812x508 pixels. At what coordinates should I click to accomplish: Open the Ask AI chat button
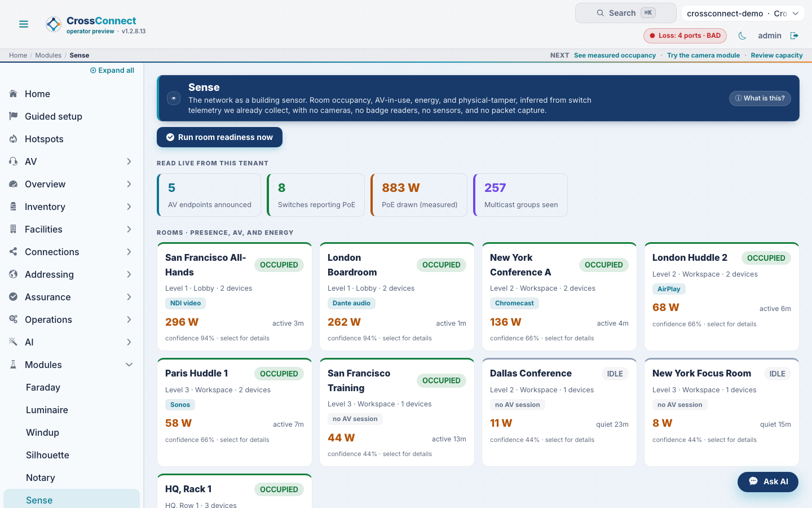tap(768, 481)
